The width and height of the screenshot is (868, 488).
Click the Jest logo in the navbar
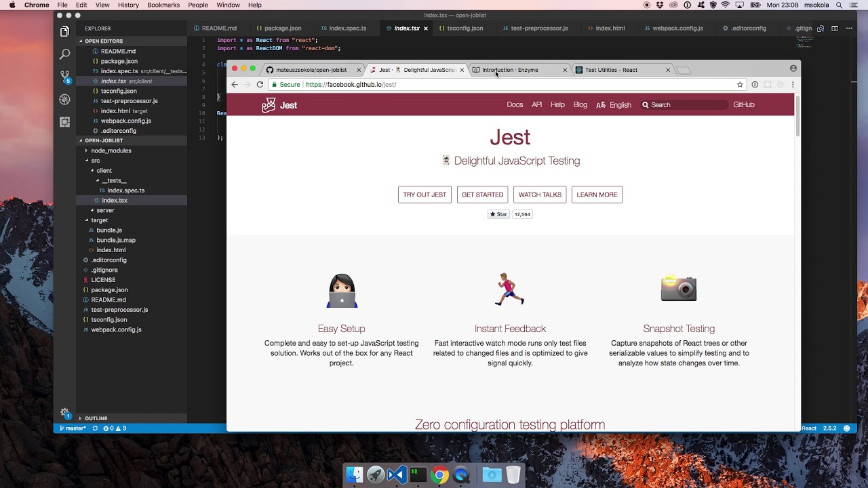pos(279,105)
